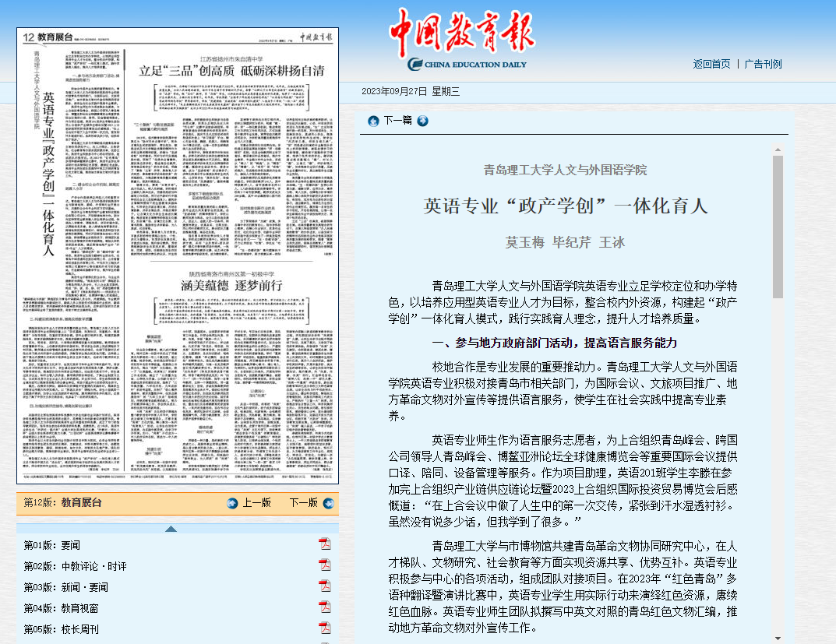Click the arrow icon right of 下一篇
836x644 pixels.
pyautogui.click(x=422, y=121)
